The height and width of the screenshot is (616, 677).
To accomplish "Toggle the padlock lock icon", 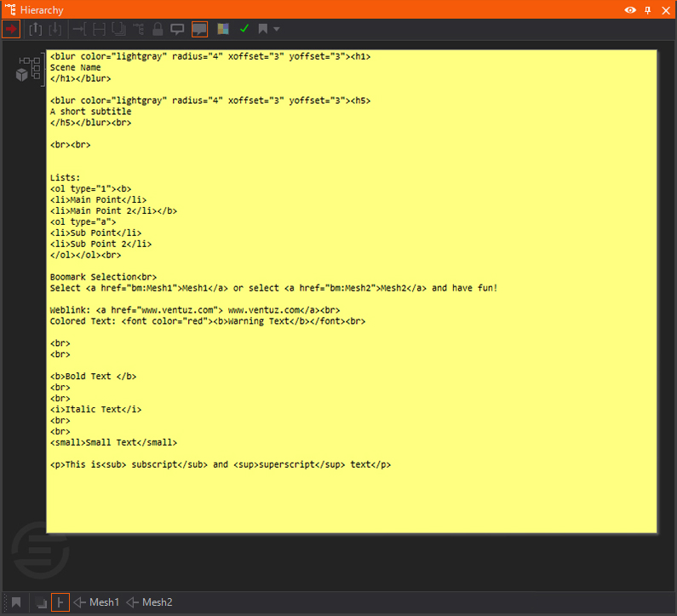I will tap(158, 29).
